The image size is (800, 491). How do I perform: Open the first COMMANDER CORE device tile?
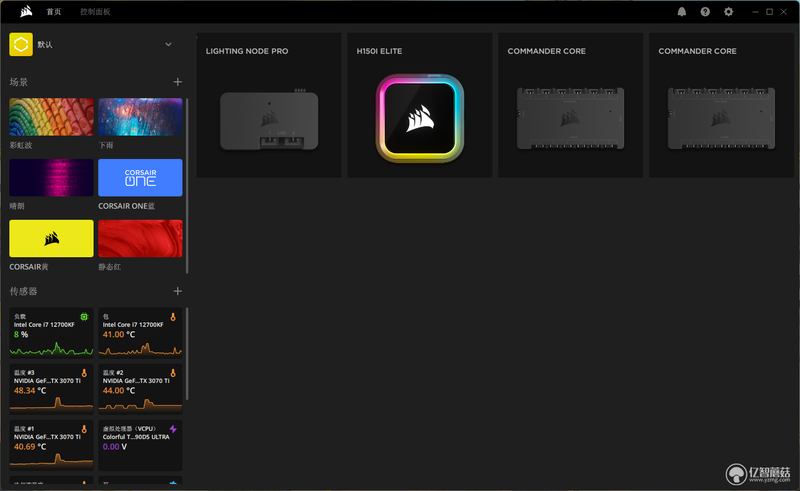click(x=570, y=105)
